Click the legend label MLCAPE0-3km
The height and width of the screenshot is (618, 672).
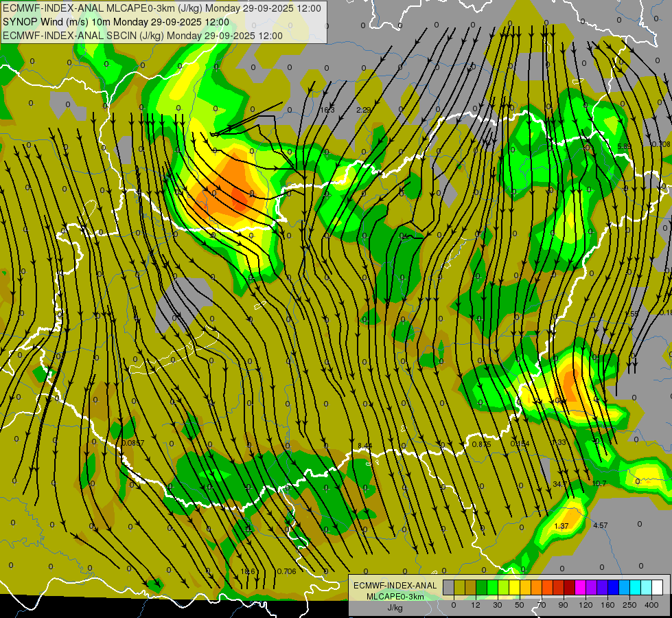(395, 597)
